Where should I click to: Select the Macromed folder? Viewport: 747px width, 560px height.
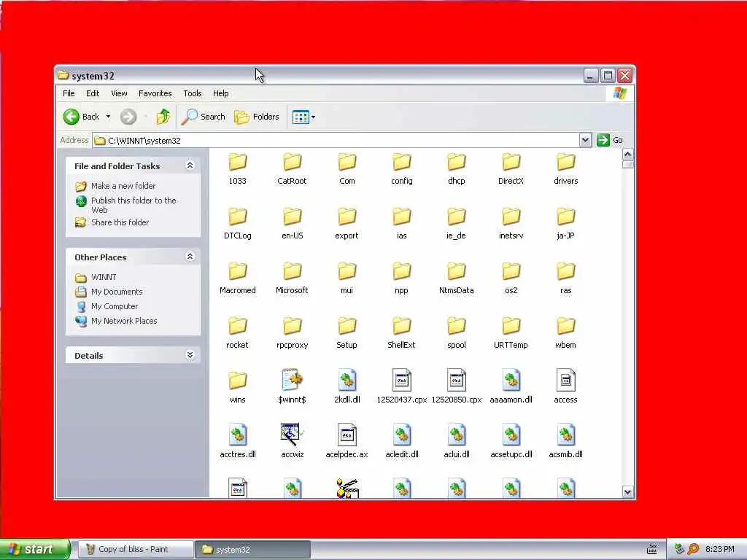[237, 279]
